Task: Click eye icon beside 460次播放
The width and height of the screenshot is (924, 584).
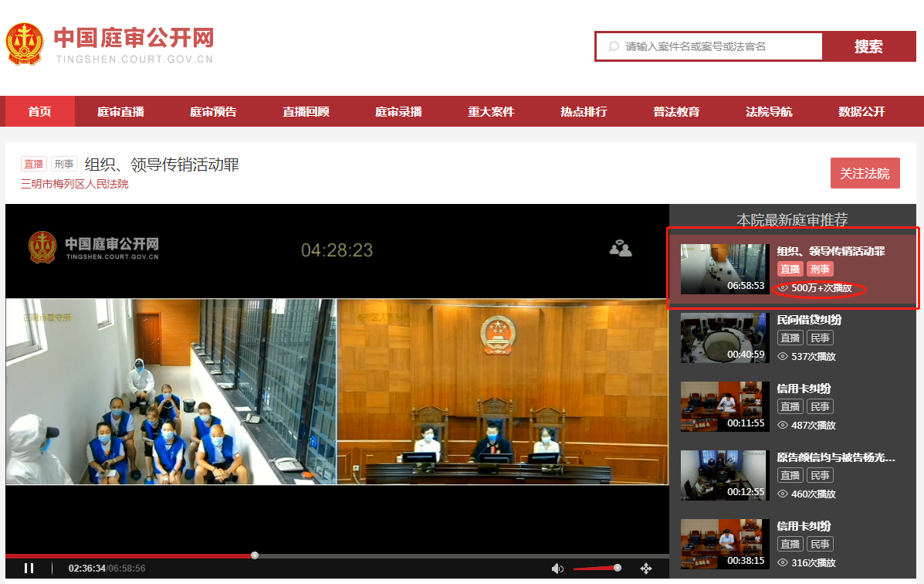Action: tap(783, 494)
